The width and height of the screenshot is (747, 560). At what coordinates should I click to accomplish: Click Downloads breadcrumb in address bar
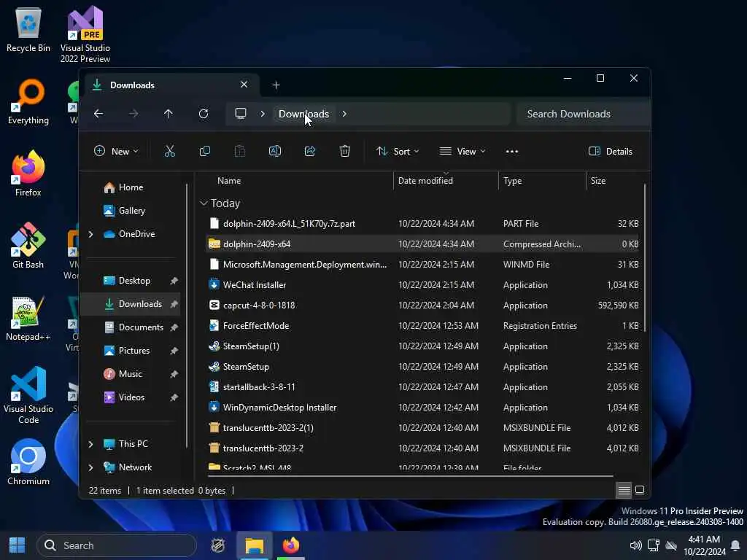(x=303, y=114)
